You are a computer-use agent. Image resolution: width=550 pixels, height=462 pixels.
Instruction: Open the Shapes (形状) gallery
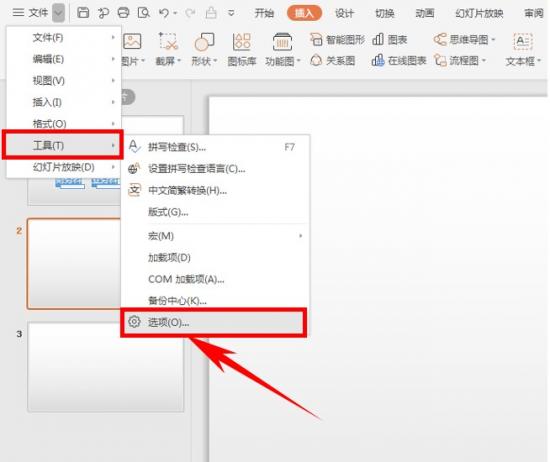[x=204, y=49]
